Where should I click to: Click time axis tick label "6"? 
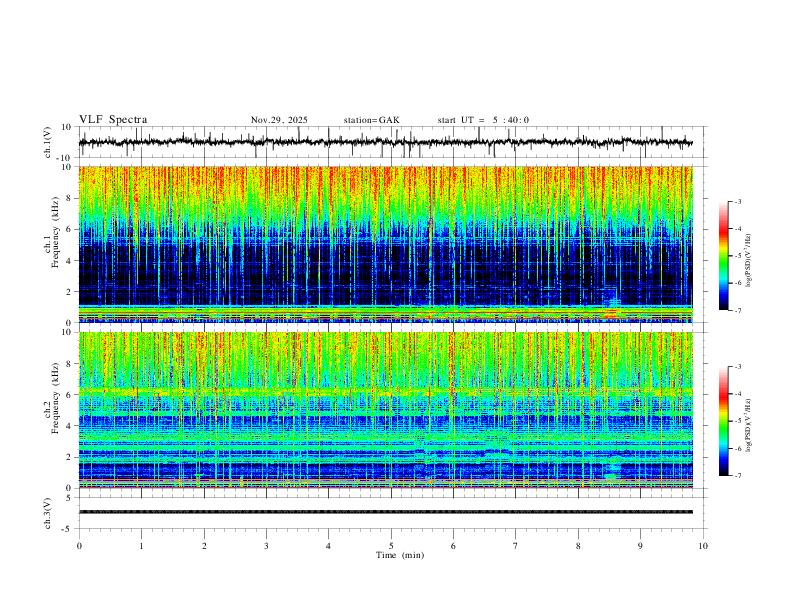[x=454, y=546]
